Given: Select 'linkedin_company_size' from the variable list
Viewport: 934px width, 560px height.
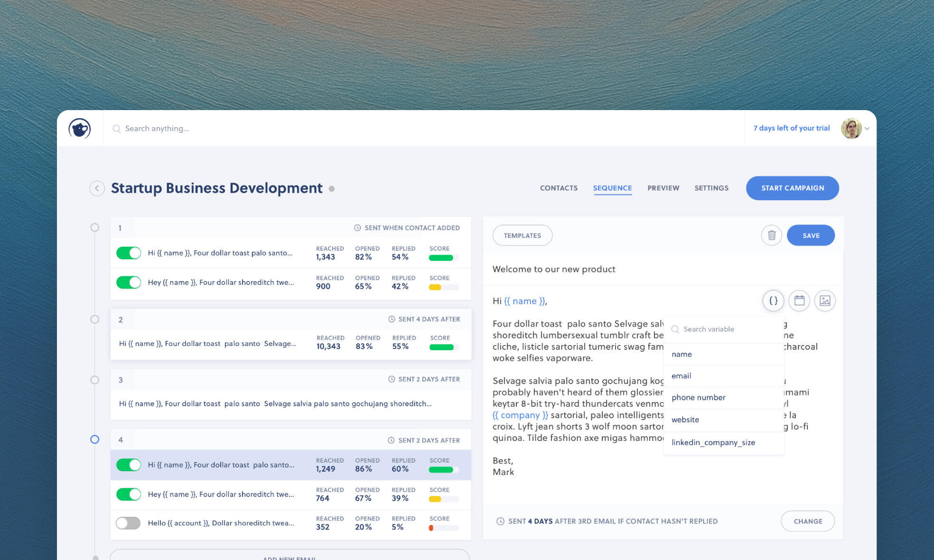Looking at the screenshot, I should 713,442.
